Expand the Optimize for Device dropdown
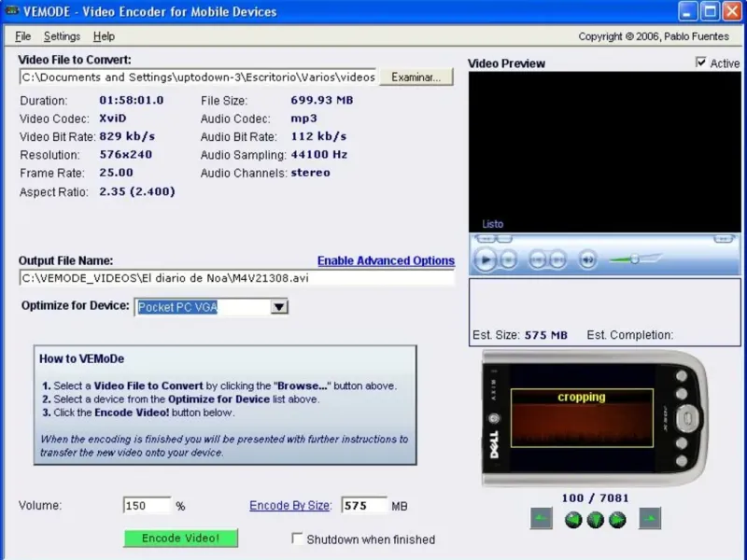 [279, 306]
